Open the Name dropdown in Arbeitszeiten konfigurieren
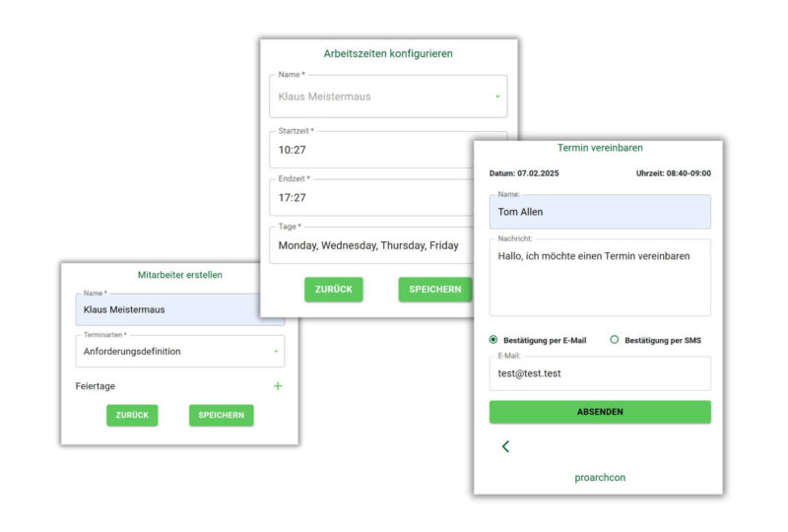 tap(388, 97)
